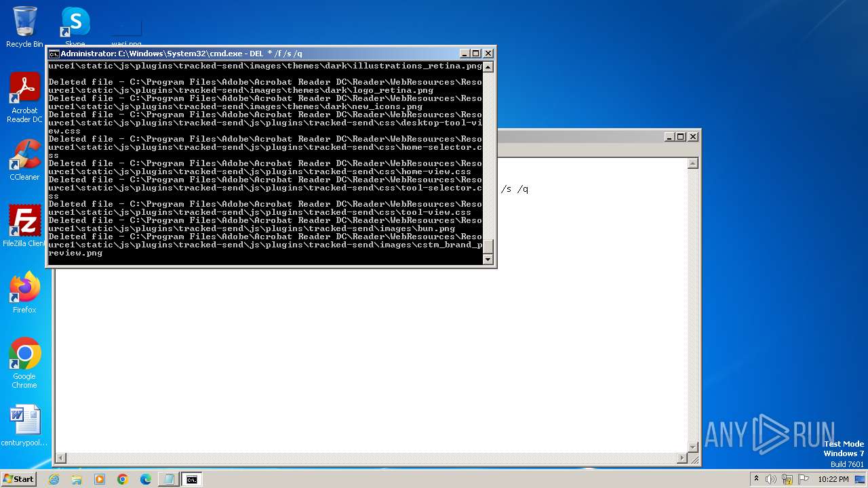Open the centurypool Word document icon
The width and height of the screenshot is (868, 488).
coord(24,426)
